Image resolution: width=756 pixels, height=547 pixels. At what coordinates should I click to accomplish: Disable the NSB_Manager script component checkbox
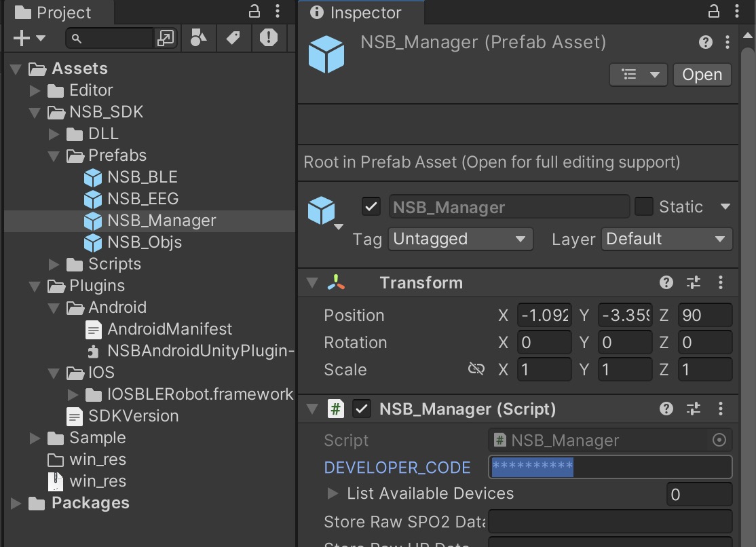[x=362, y=409]
